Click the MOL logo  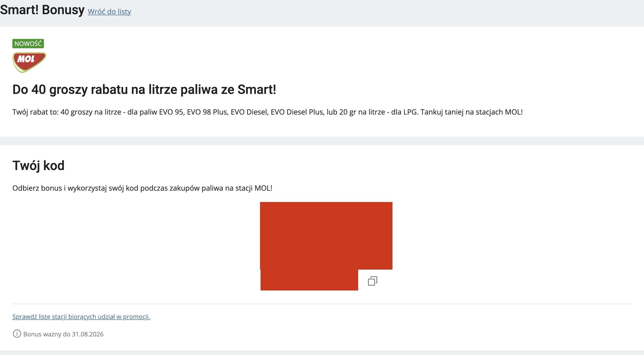(x=29, y=62)
